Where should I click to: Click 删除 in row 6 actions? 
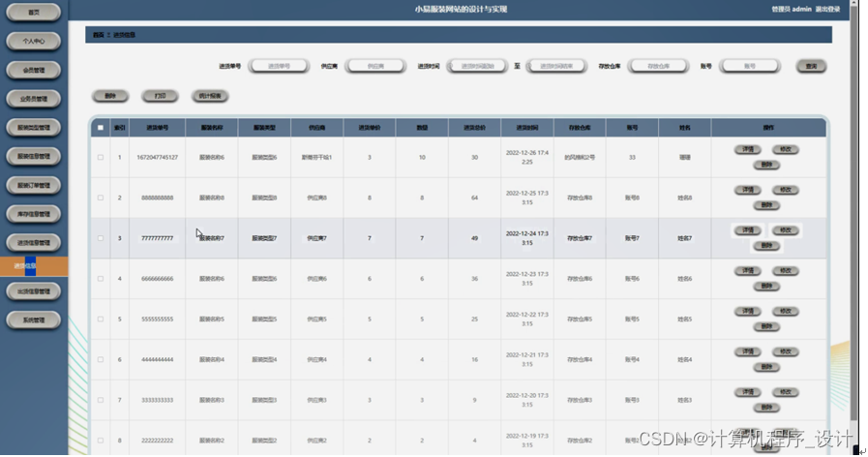[766, 367]
